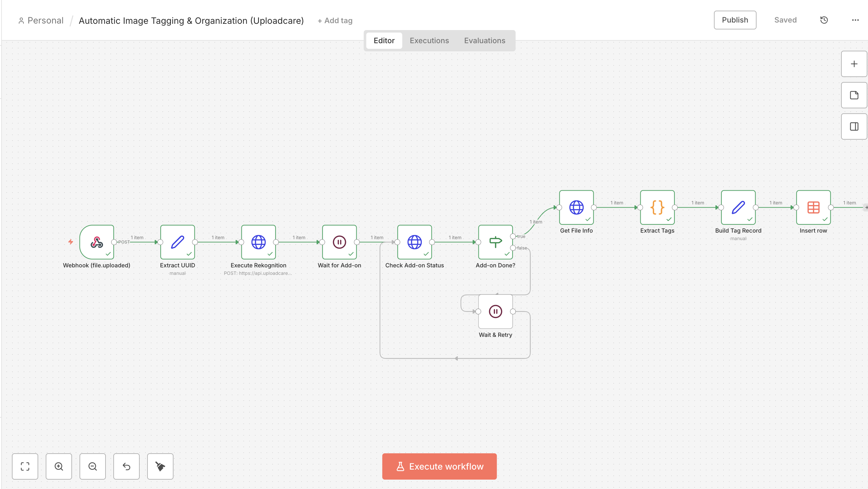Open the three-dot workflow options menu

(855, 20)
